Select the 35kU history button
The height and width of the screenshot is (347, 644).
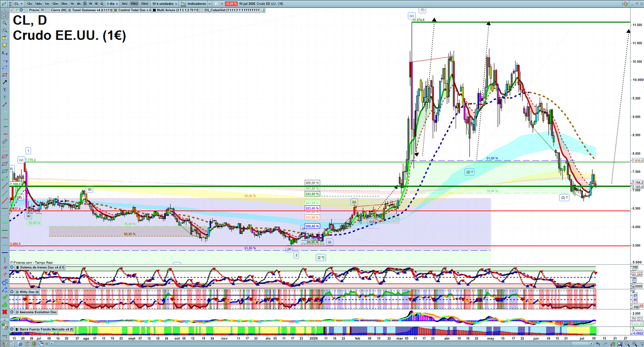tap(144, 4)
